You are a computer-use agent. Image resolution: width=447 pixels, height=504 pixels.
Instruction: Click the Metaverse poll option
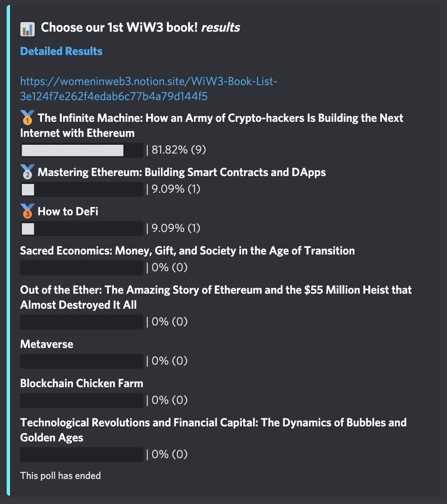pyautogui.click(x=47, y=344)
